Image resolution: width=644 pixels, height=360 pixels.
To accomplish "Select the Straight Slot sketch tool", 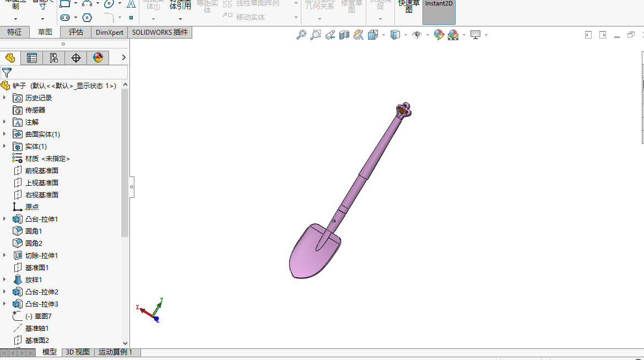I will point(65,18).
